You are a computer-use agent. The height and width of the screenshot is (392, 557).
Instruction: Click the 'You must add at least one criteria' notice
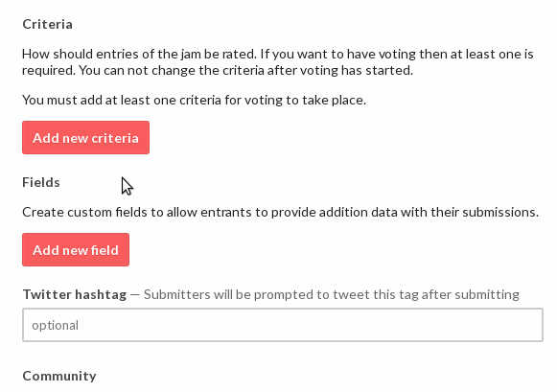[x=194, y=100]
